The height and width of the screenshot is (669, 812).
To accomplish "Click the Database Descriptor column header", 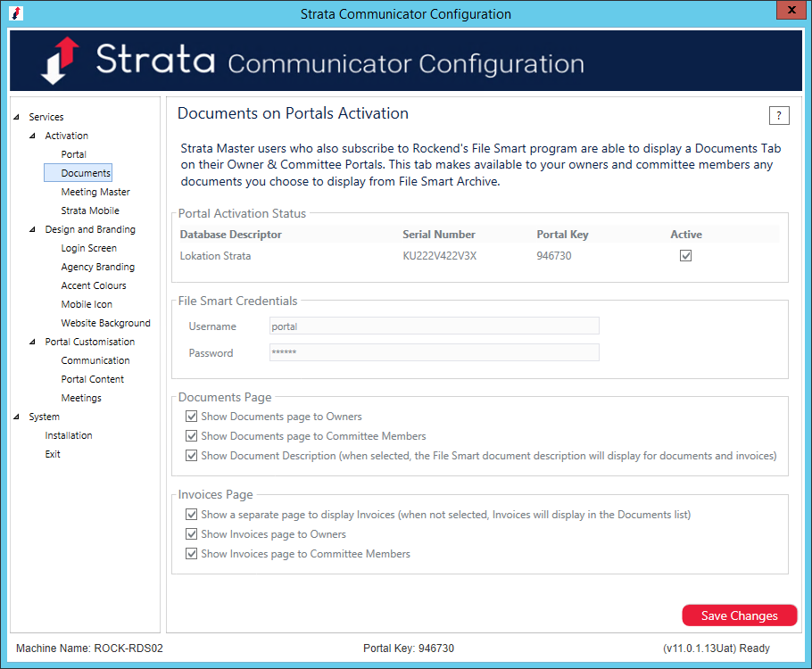I will point(230,235).
